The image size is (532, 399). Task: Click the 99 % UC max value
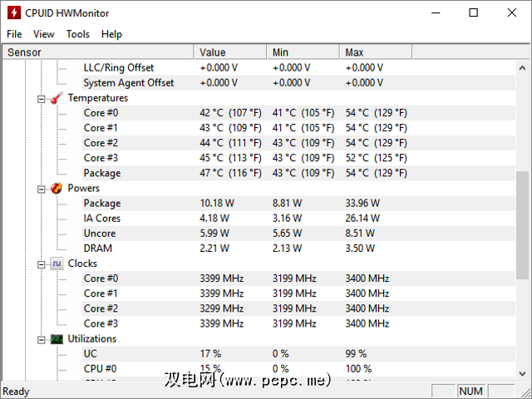pos(357,354)
